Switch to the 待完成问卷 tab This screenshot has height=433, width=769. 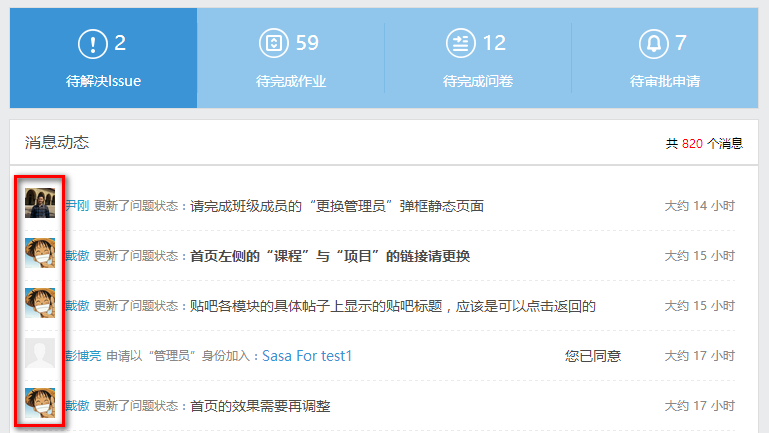(478, 58)
